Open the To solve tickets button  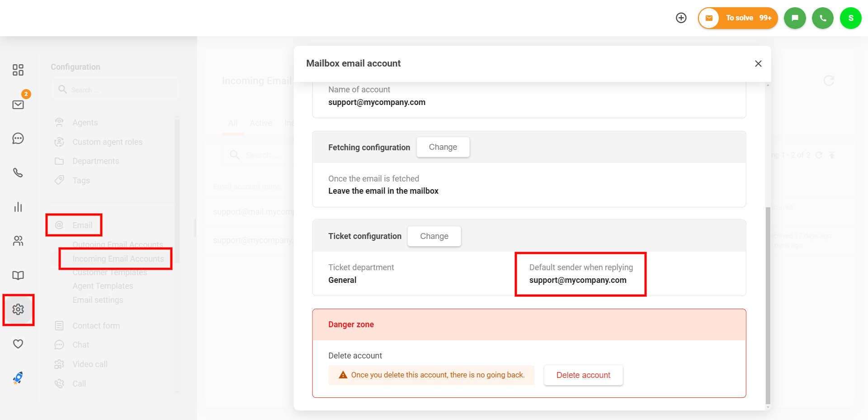click(738, 18)
